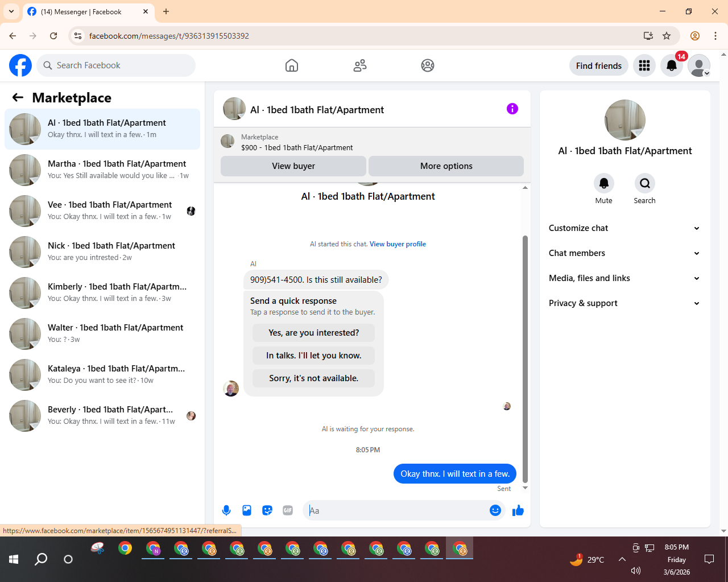Go back with the browser back arrow
The image size is (728, 582).
pos(13,36)
